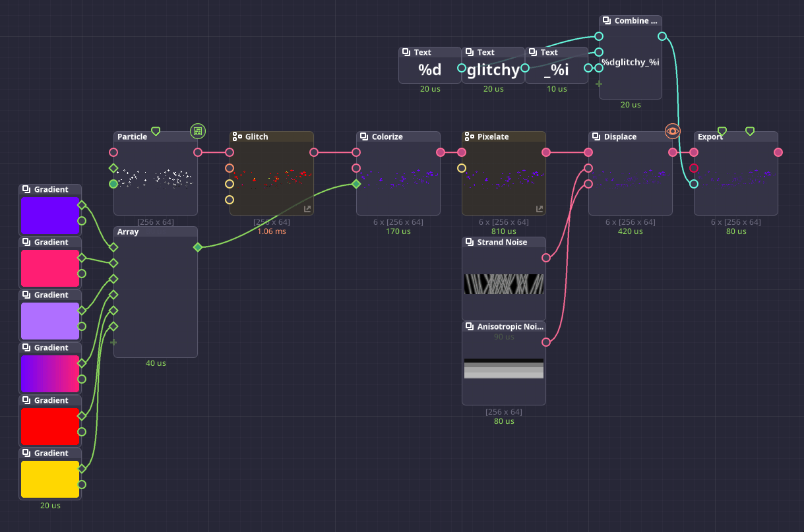Screen dimensions: 804x532
Task: Open the Glitch group via its corner arrow
Action: [x=307, y=209]
